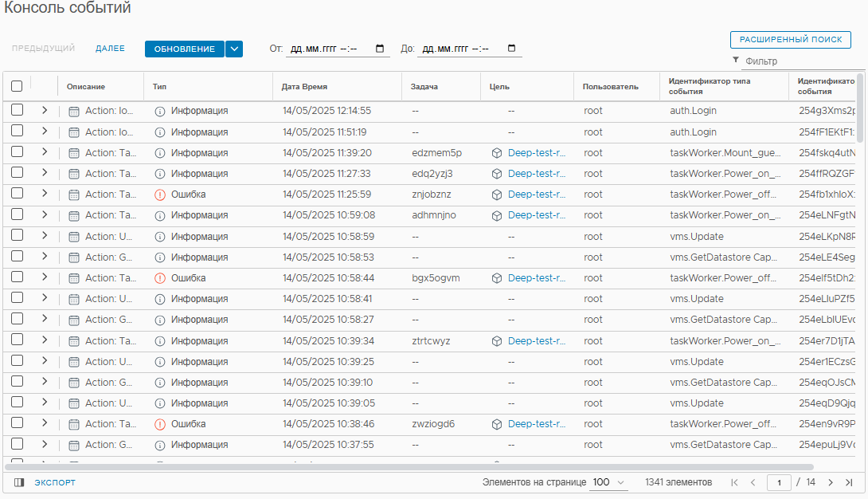Sort by the 'Тип' column header
The width and height of the screenshot is (868, 499).
(159, 86)
